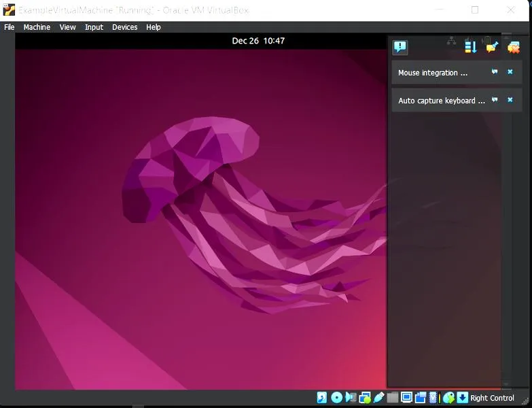Close the VirtualBox window
Screen dimensions: 532x408
click(511, 10)
